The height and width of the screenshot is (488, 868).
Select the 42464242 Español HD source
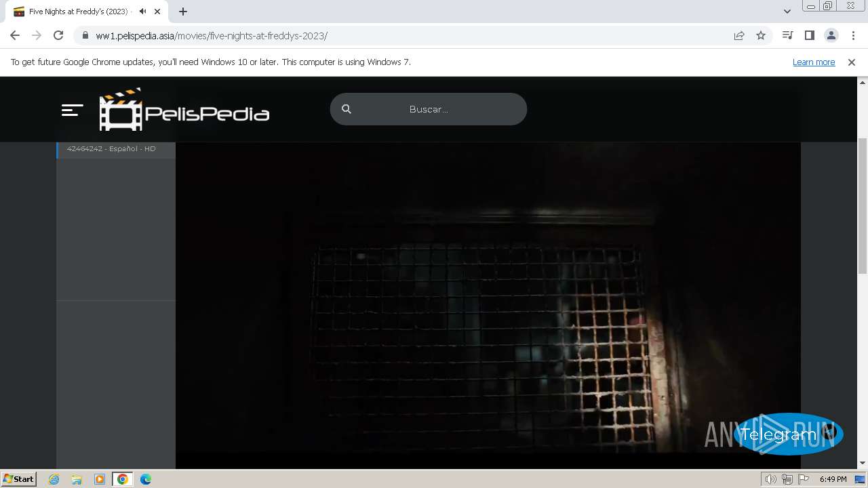[x=116, y=149]
